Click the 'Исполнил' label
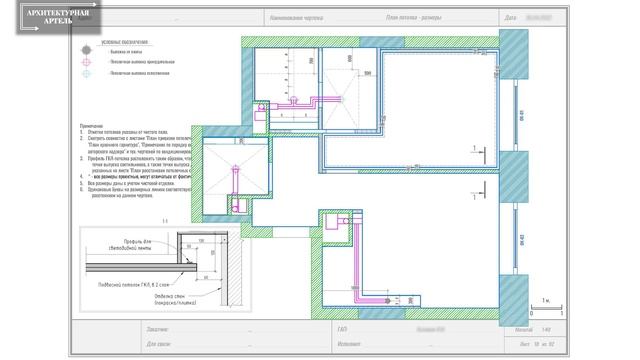 click(349, 344)
